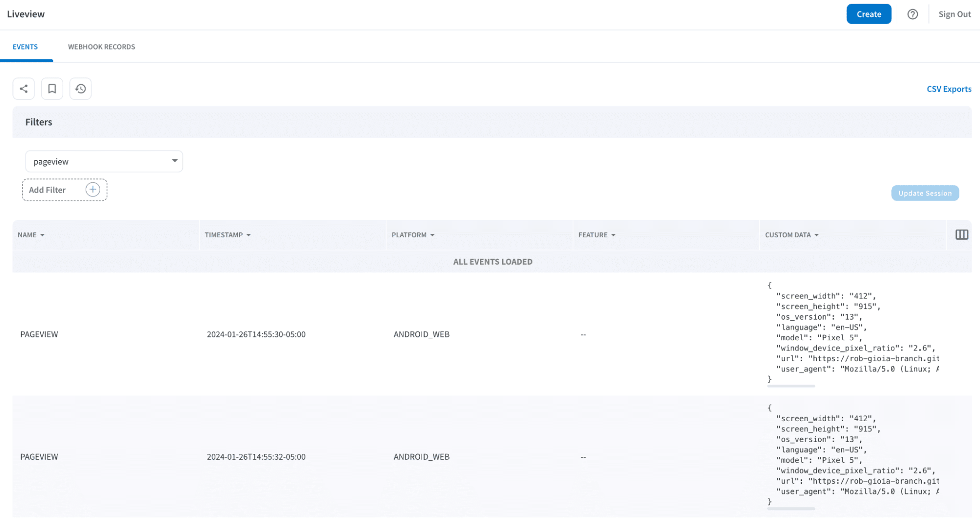Open the PLATFORM column dropdown
The height and width of the screenshot is (525, 980).
tap(432, 235)
